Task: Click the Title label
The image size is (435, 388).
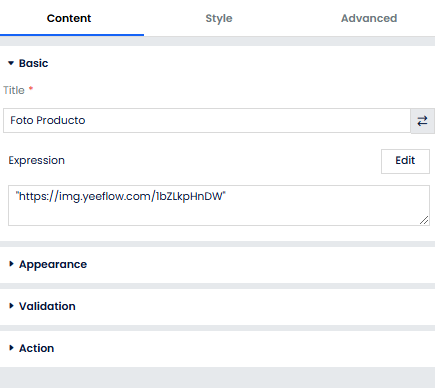Action: pos(14,90)
